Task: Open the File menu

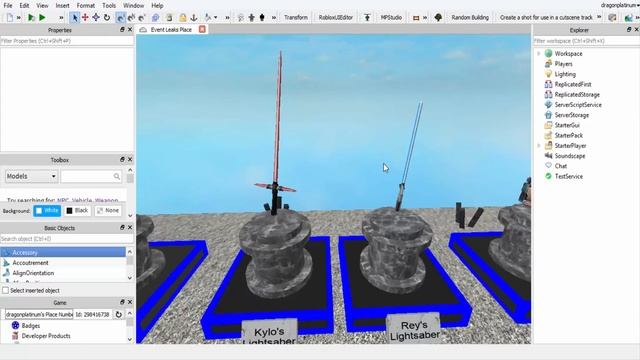Action: click(x=8, y=6)
